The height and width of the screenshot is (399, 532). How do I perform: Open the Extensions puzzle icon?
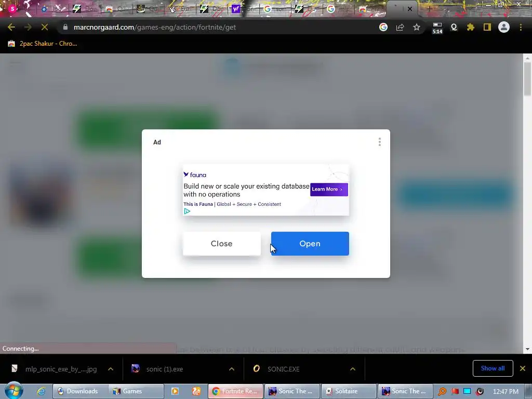[x=471, y=27]
